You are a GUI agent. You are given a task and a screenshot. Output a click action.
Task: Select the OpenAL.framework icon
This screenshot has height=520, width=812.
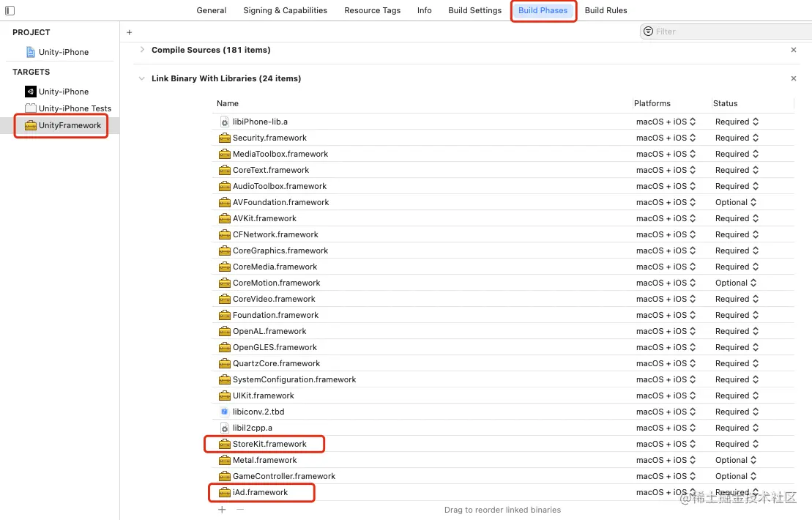(224, 331)
